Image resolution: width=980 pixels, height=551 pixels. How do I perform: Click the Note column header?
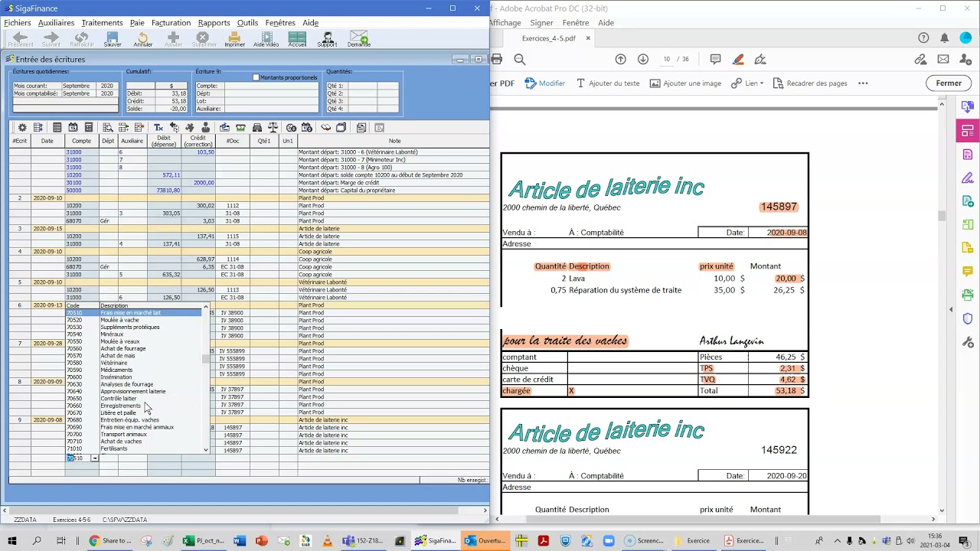point(394,141)
